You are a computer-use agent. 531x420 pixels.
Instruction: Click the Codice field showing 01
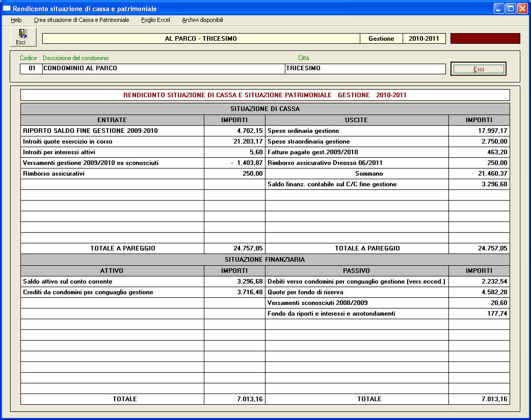pyautogui.click(x=32, y=69)
